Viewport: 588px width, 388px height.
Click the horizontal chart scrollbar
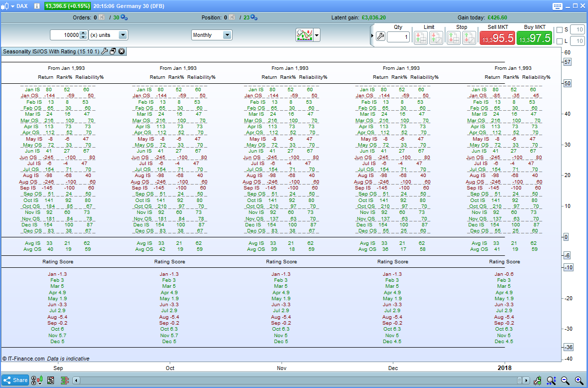(299, 381)
